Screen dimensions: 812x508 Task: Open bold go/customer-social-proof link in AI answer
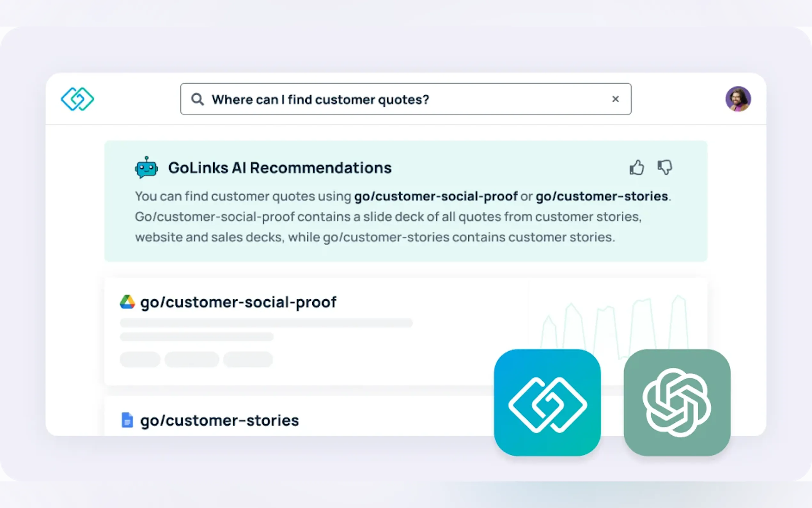436,196
